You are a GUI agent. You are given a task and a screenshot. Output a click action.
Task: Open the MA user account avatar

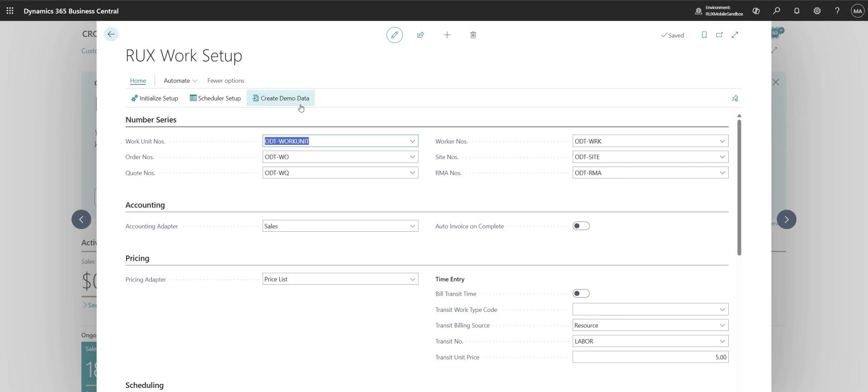tap(858, 11)
